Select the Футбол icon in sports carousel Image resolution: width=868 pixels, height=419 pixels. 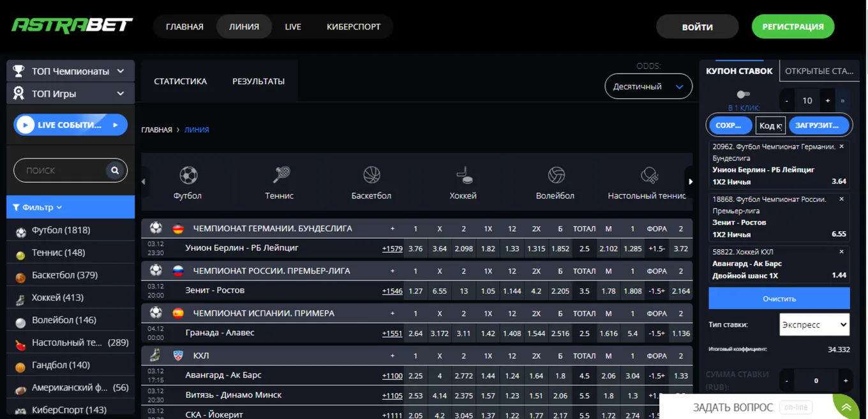(188, 175)
